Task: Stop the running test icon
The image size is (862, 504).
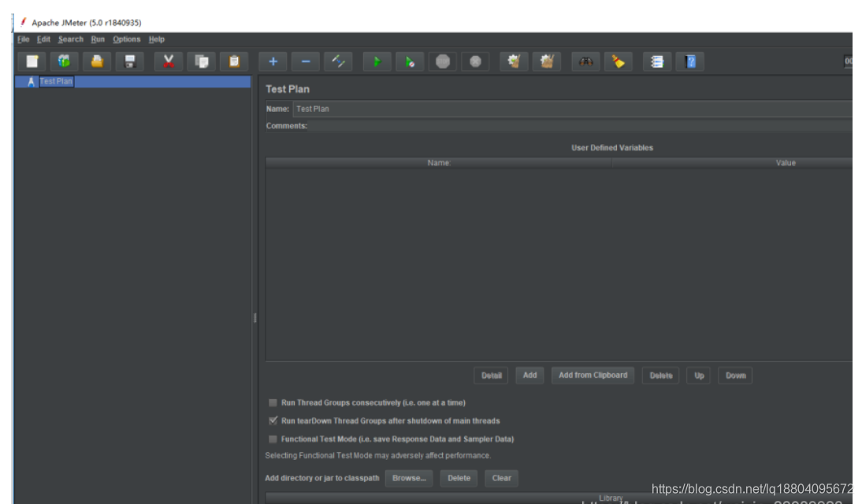Action: (x=443, y=61)
